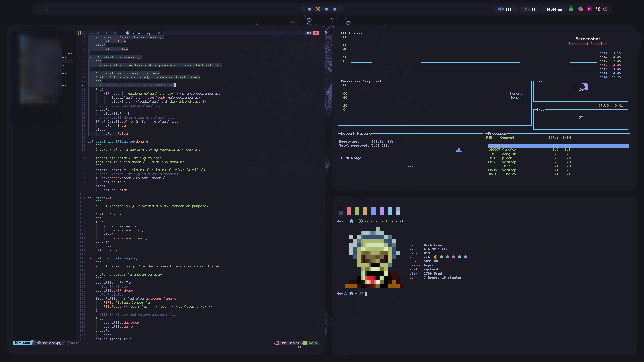The height and width of the screenshot is (362, 644).
Task: Click the main git branch indicator
Action: [x=73, y=343]
